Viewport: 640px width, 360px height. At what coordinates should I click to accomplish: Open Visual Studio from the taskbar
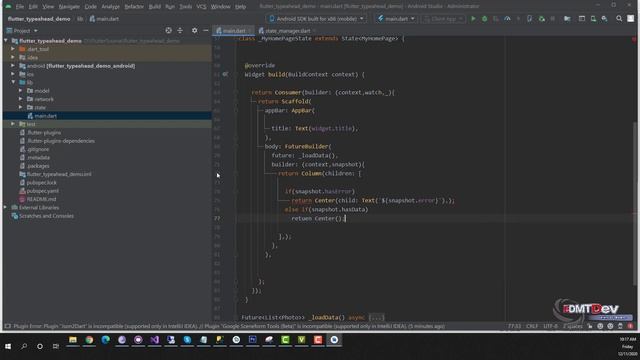click(154, 340)
